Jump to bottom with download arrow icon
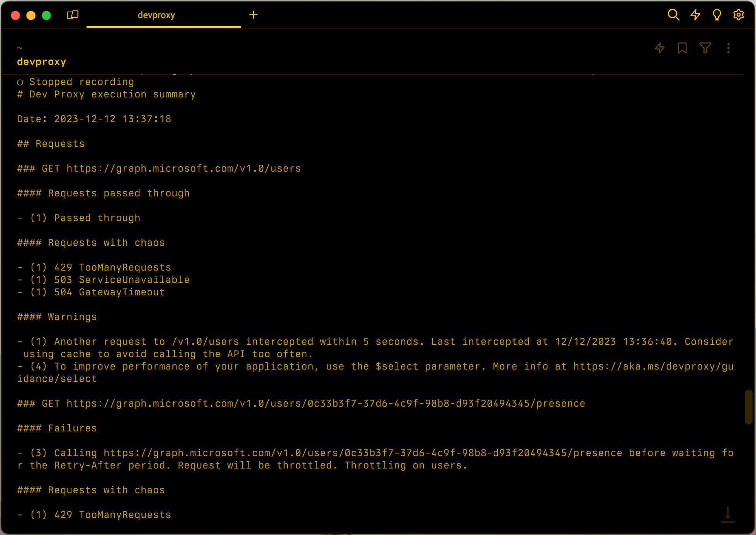Image resolution: width=756 pixels, height=535 pixels. (x=727, y=515)
